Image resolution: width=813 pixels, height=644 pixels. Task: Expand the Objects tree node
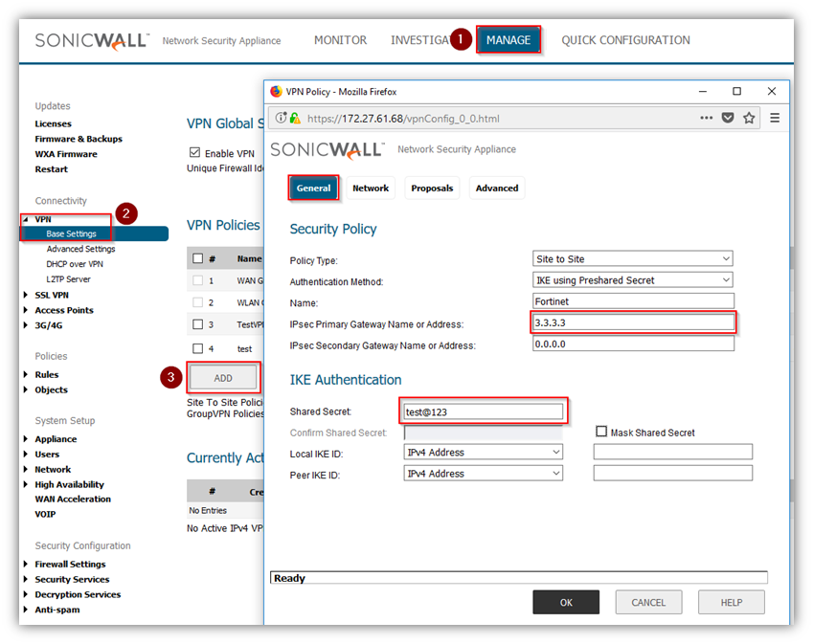(x=26, y=389)
